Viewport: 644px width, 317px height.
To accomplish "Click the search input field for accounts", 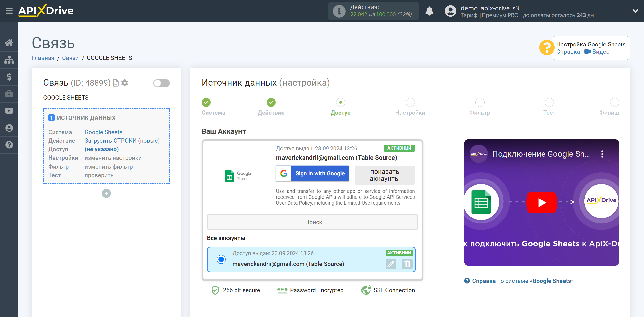I will coord(313,222).
